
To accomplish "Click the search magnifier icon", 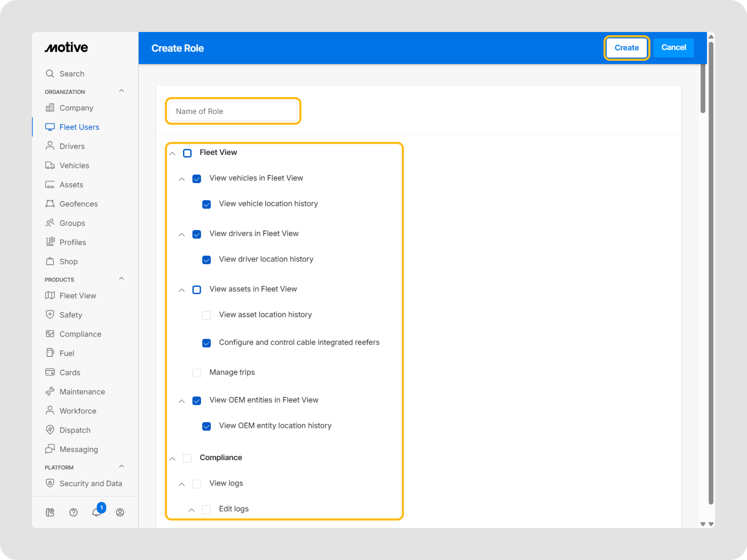I will click(50, 74).
